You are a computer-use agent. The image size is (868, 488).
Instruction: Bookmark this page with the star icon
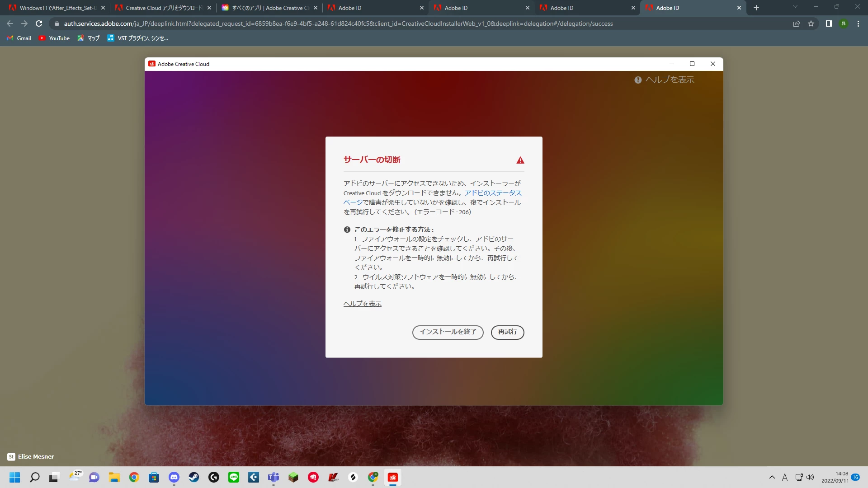coord(811,23)
